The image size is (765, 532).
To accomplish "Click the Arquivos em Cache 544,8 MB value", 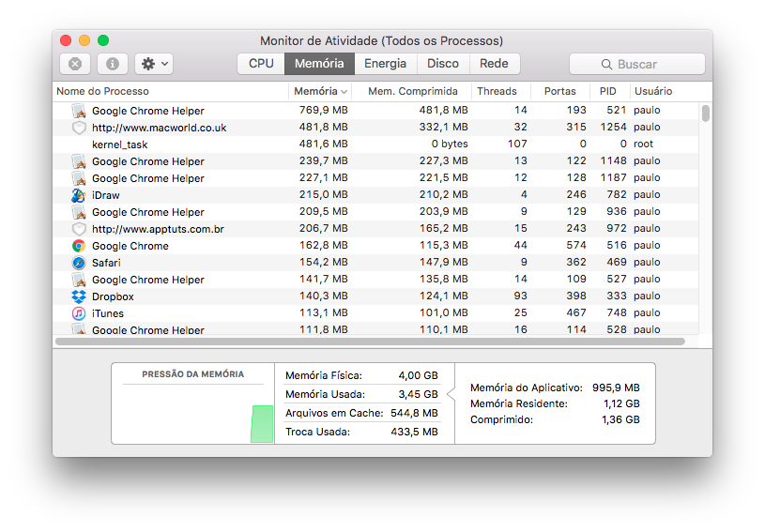I will (414, 413).
